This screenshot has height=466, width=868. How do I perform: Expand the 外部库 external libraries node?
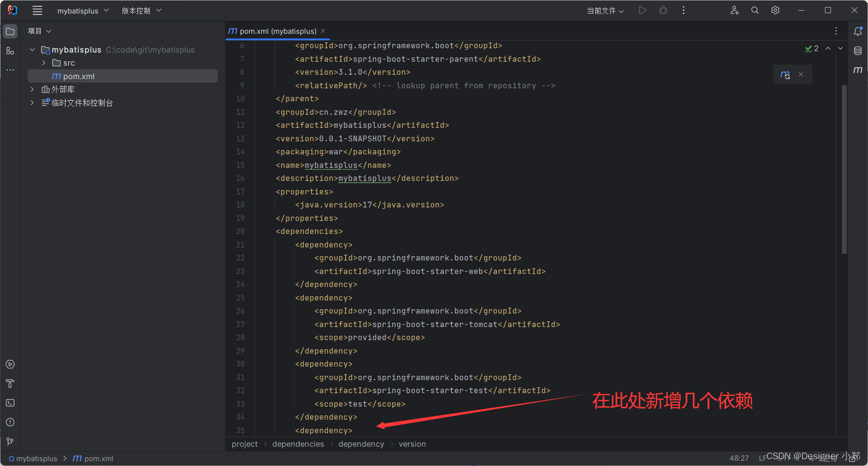point(32,89)
